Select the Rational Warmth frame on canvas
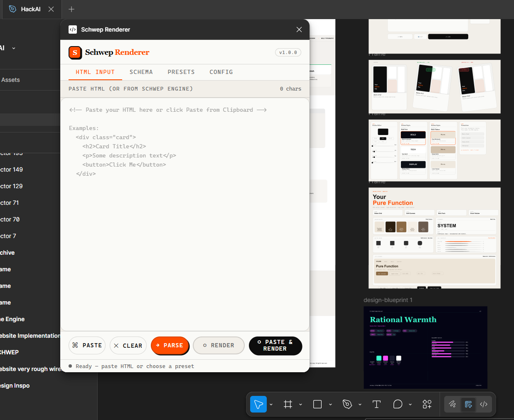The height and width of the screenshot is (420, 514). pyautogui.click(x=425, y=347)
